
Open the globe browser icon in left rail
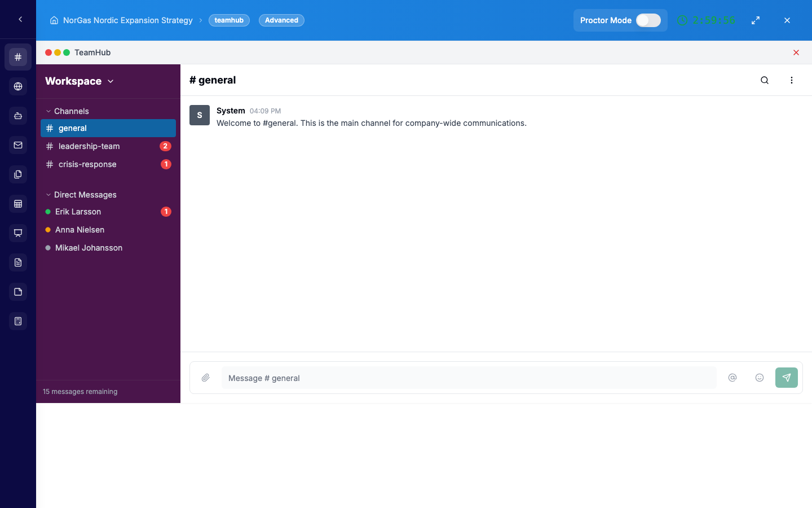(x=18, y=86)
